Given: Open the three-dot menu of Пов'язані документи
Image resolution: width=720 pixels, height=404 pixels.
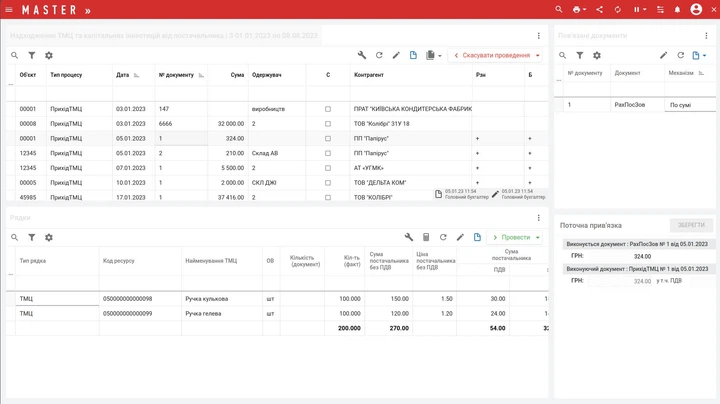Looking at the screenshot, I should point(706,35).
